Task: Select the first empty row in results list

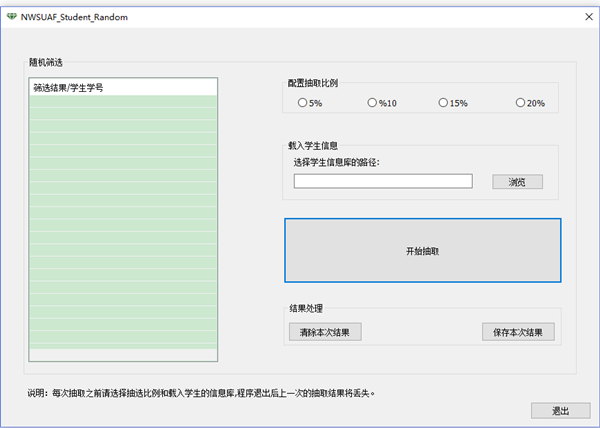Action: (124, 102)
